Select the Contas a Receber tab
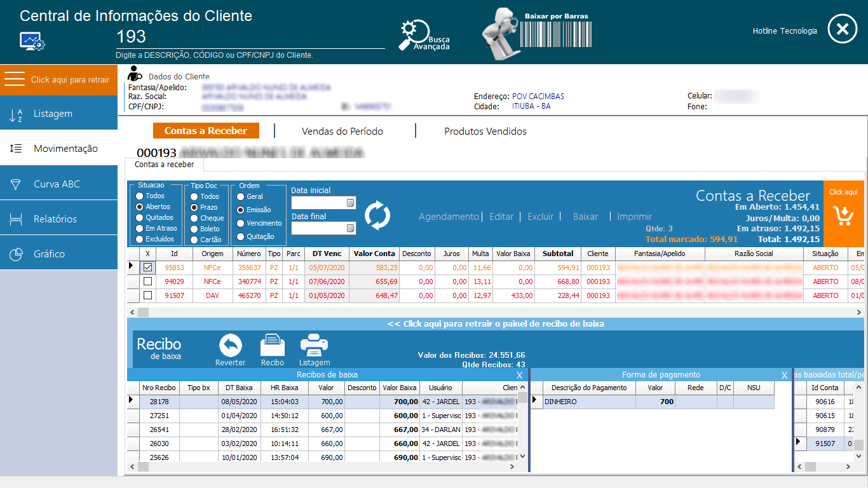Image resolution: width=868 pixels, height=488 pixels. (x=206, y=131)
